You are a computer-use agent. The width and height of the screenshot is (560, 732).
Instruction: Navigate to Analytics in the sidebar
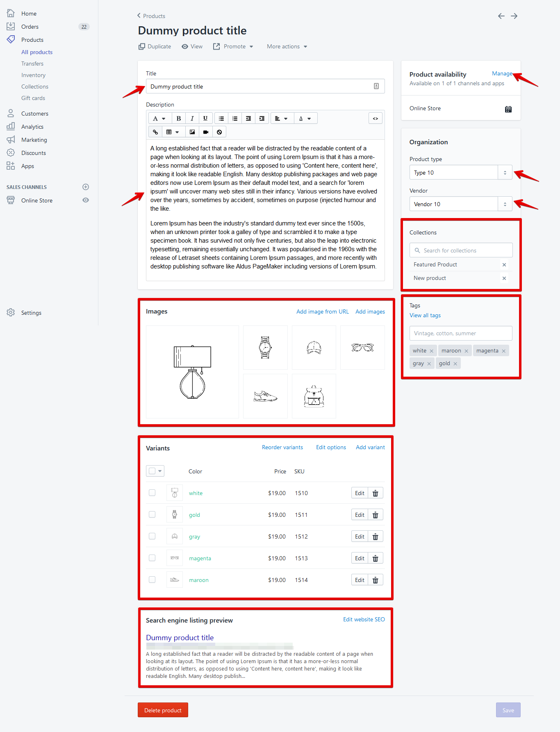[x=32, y=127]
